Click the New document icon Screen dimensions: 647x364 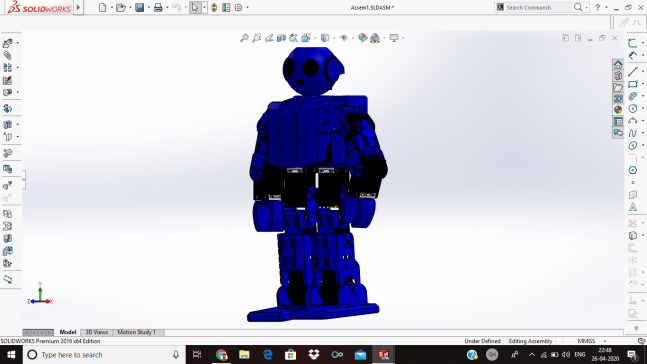point(102,7)
